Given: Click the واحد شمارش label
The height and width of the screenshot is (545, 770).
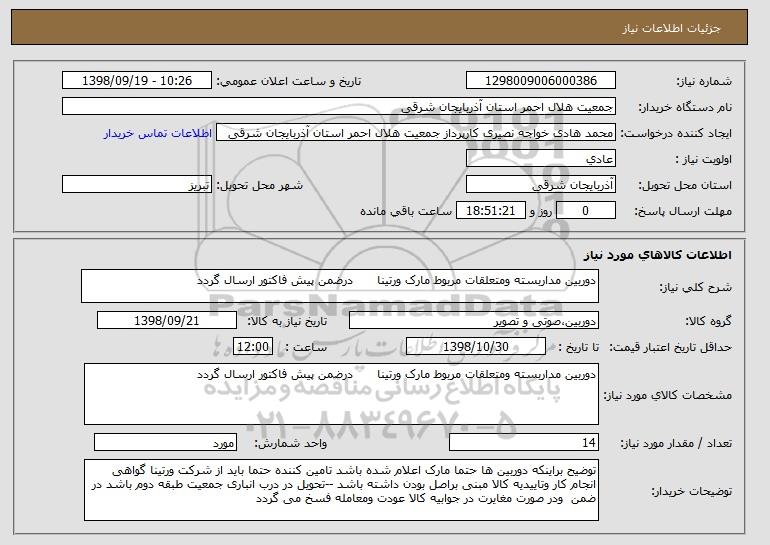Looking at the screenshot, I should coord(290,444).
